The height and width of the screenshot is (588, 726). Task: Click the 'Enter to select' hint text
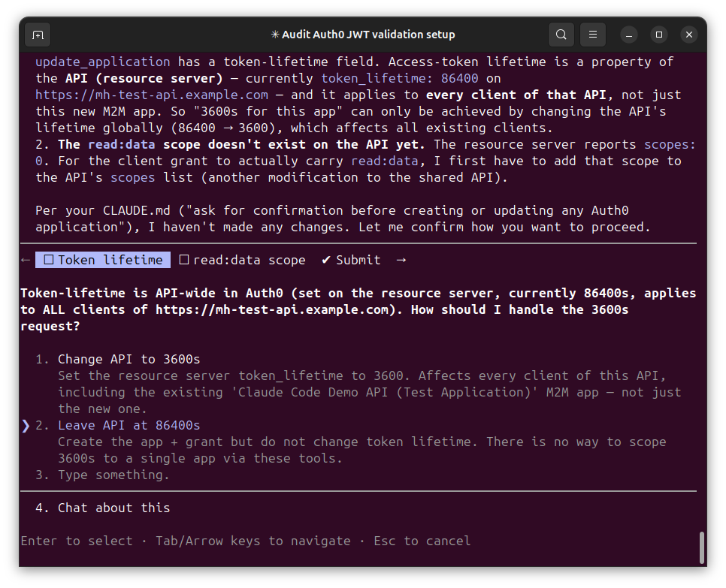(77, 541)
